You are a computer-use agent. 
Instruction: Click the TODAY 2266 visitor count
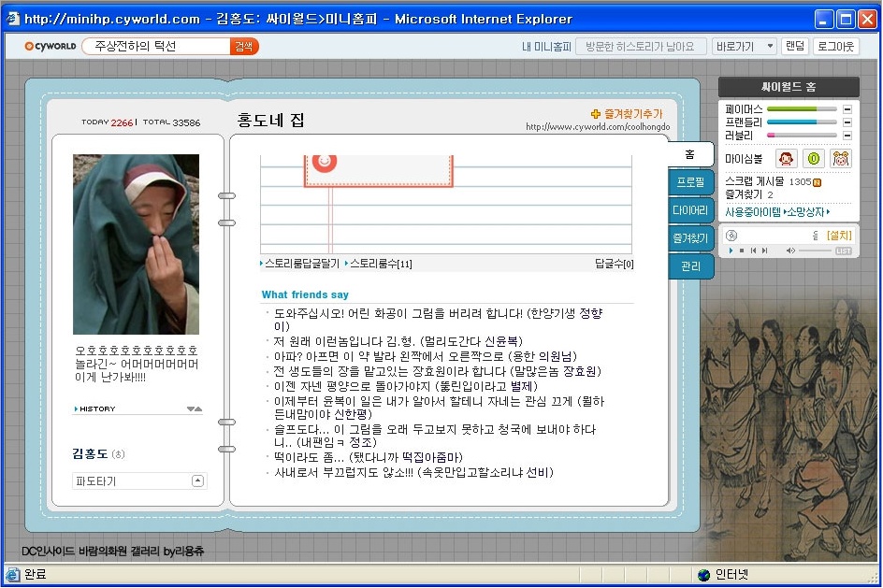tap(108, 122)
